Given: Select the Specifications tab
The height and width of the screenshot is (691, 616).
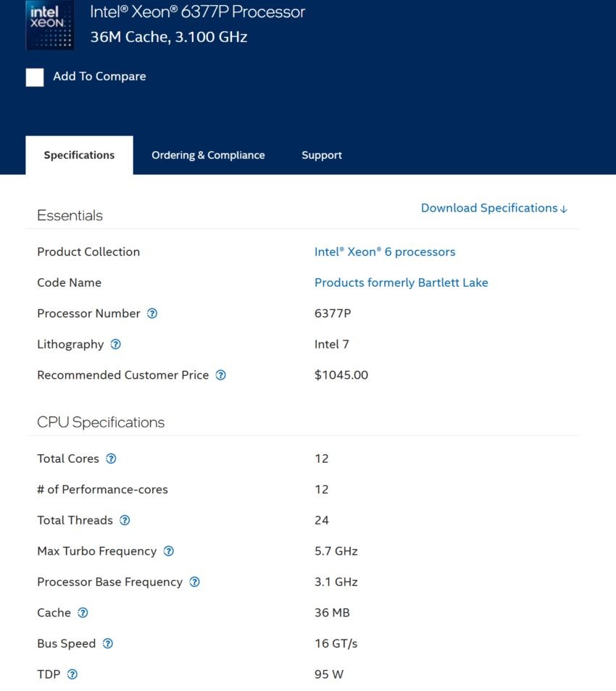Looking at the screenshot, I should (x=80, y=155).
